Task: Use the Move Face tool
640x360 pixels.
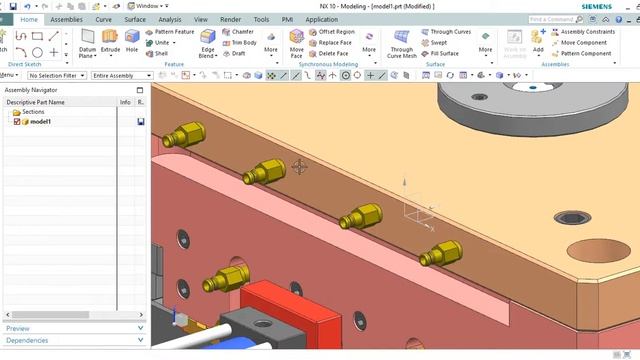Action: point(296,44)
